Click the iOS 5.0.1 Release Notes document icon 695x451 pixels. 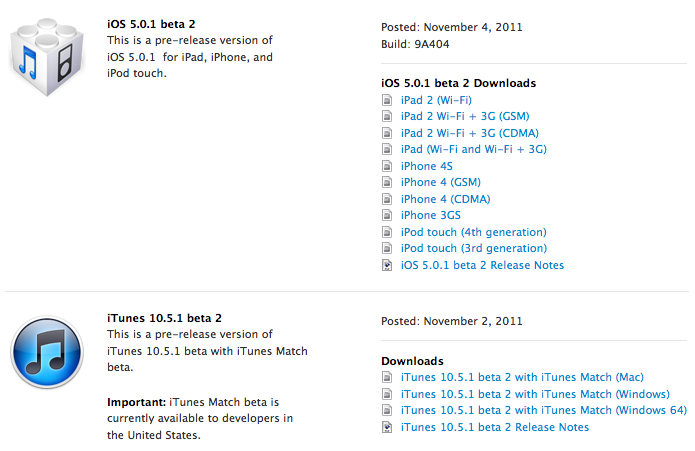click(388, 265)
